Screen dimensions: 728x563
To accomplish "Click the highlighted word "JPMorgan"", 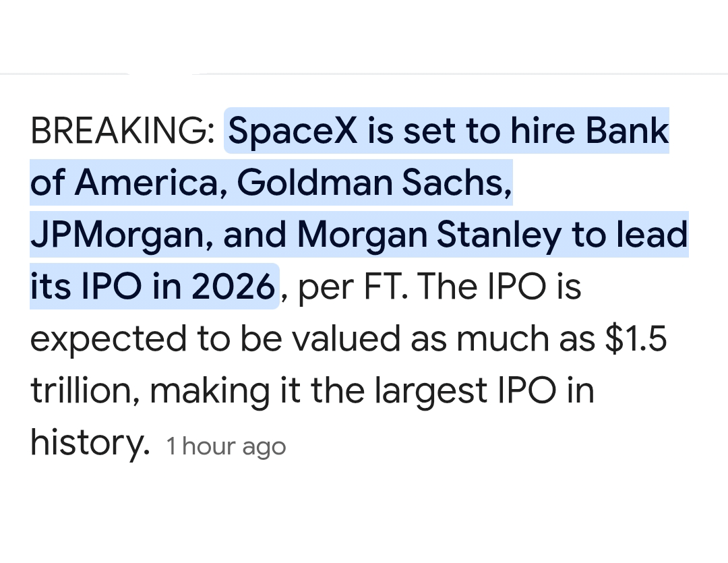I will (120, 235).
